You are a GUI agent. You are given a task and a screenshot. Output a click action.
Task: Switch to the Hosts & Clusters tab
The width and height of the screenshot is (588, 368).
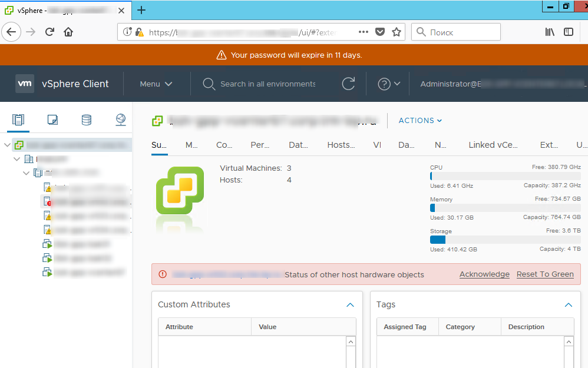pos(341,145)
